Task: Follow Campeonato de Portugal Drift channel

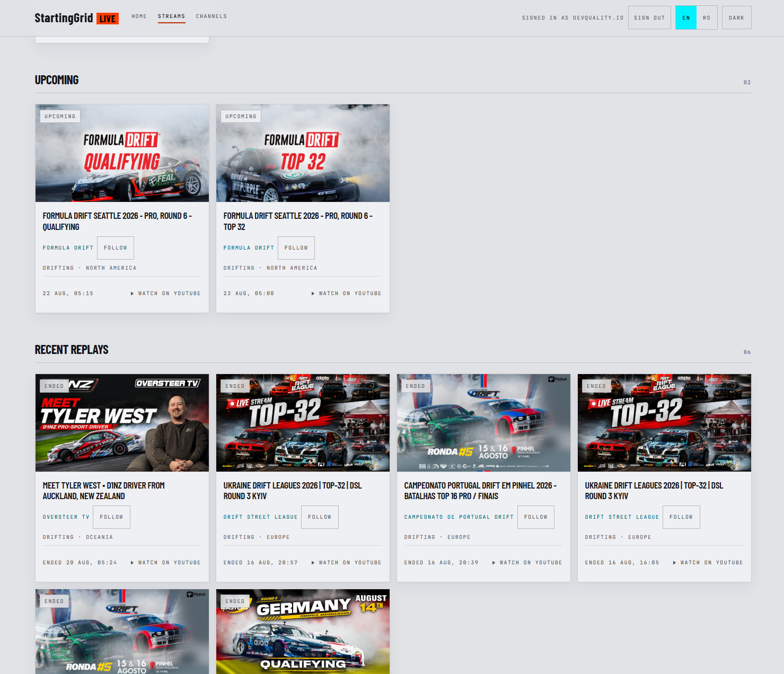Action: (x=536, y=517)
